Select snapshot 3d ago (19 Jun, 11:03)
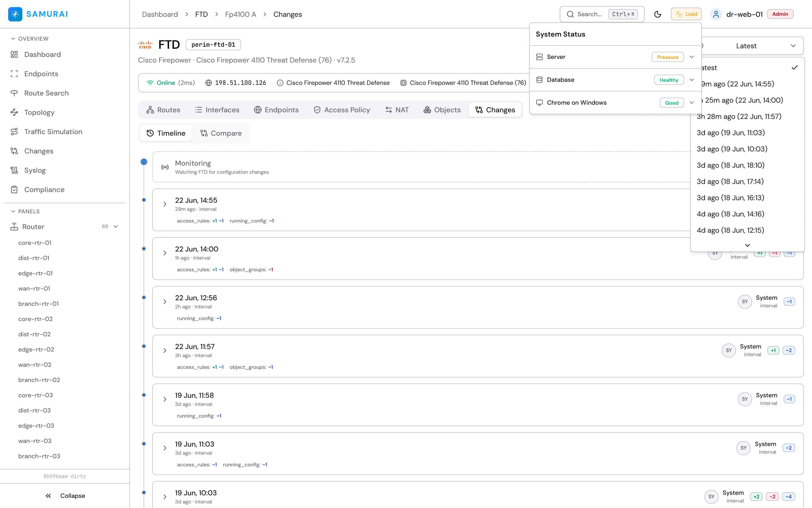This screenshot has width=812, height=508. (747, 133)
